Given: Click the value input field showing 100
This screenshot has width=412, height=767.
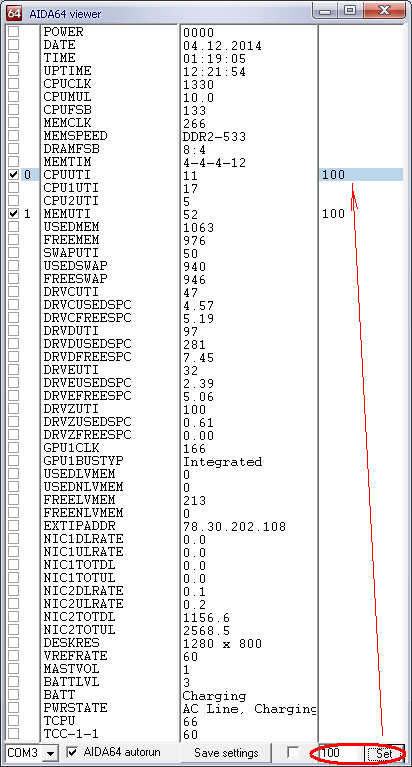Looking at the screenshot, I should [341, 753].
